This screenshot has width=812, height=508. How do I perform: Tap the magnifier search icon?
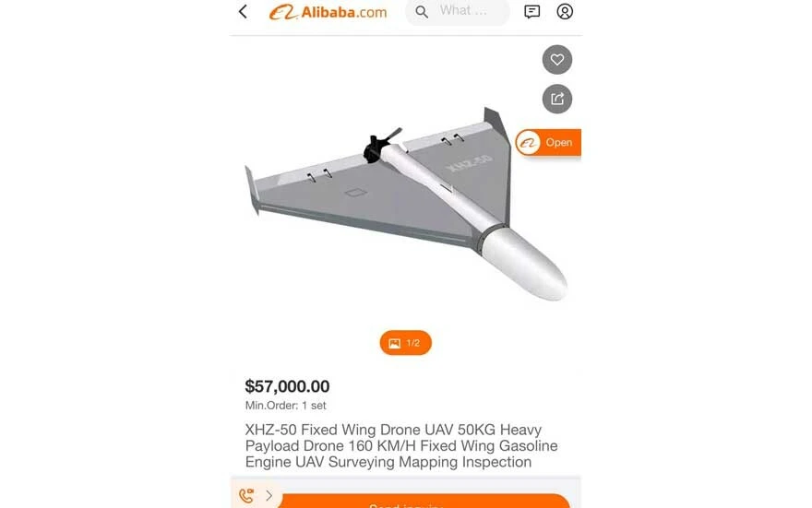click(422, 12)
